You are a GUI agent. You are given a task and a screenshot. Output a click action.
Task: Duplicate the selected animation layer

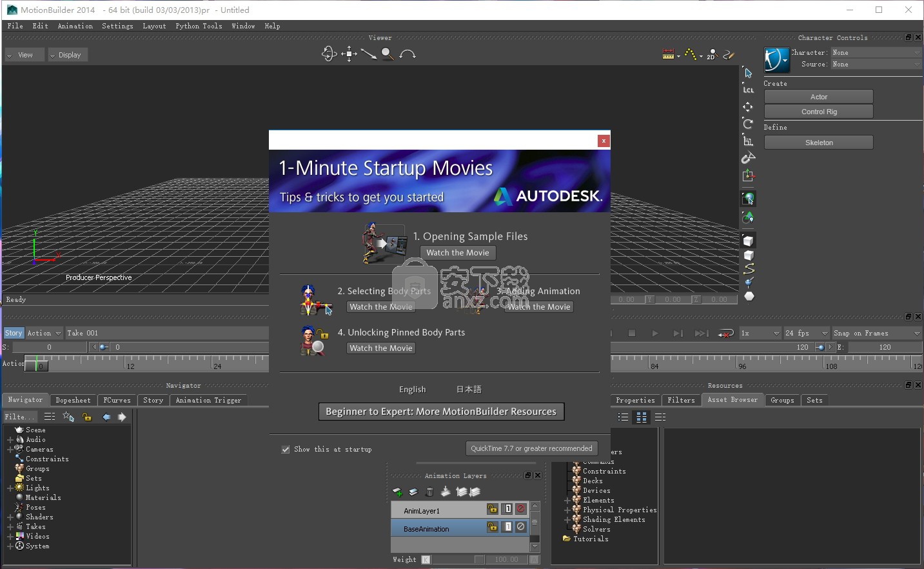[x=413, y=492]
